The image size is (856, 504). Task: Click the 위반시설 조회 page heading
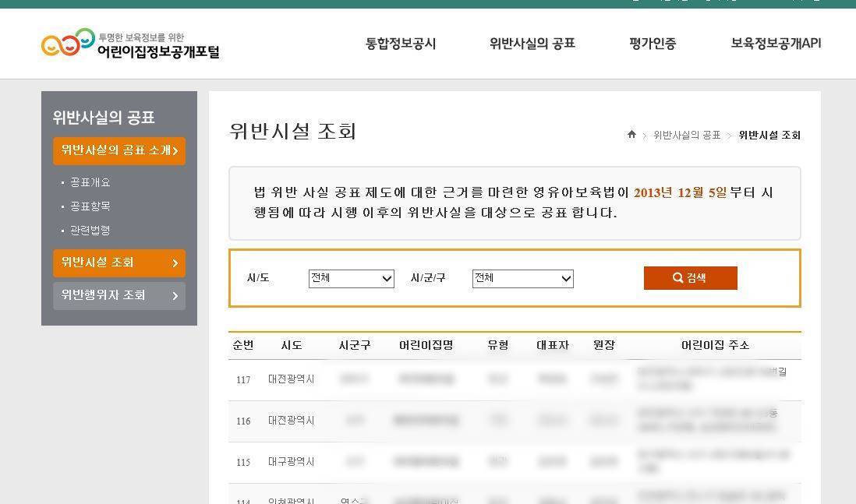(292, 131)
